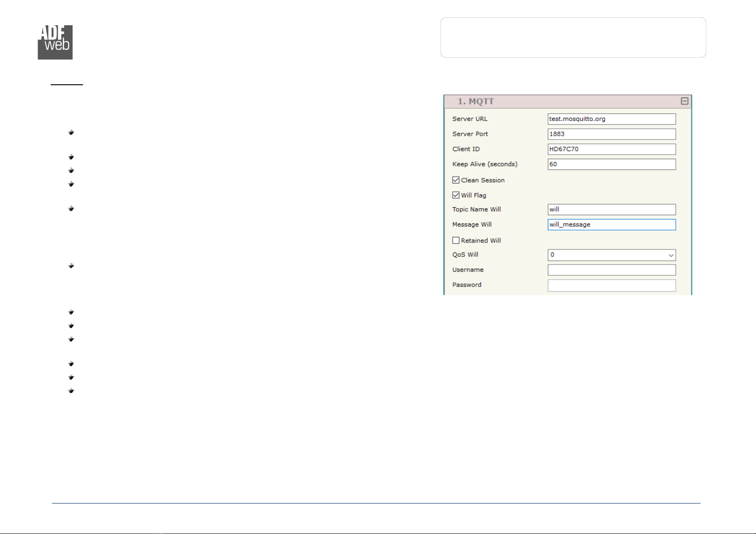The height and width of the screenshot is (534, 756).
Task: Click the Retained Will label
Action: [481, 241]
